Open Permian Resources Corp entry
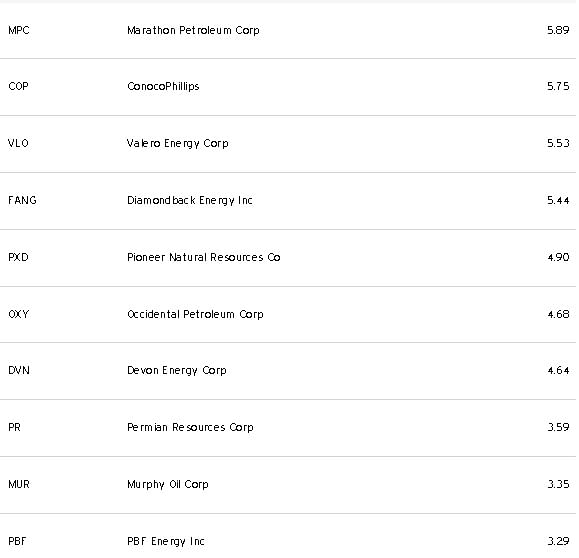579x558 pixels. [x=190, y=428]
